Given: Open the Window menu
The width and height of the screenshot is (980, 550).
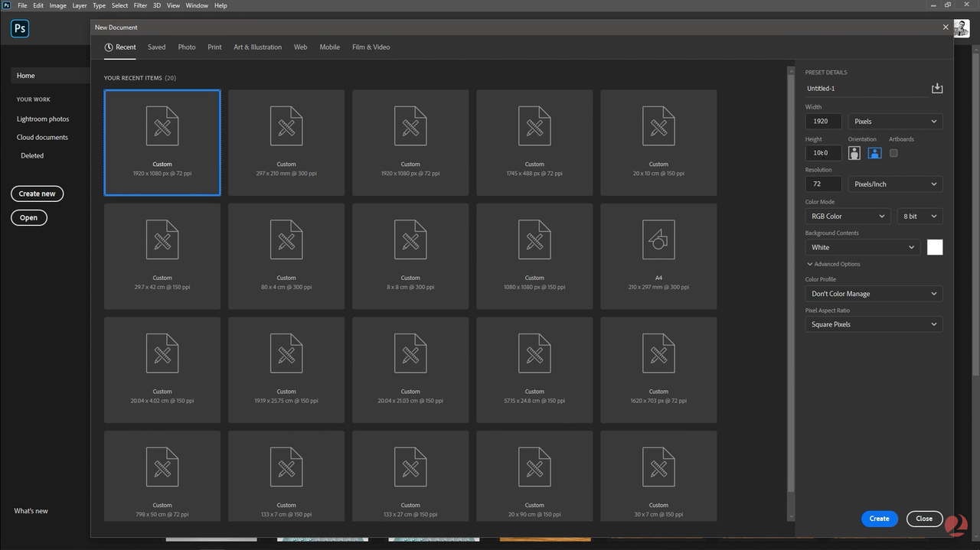Looking at the screenshot, I should tap(197, 5).
